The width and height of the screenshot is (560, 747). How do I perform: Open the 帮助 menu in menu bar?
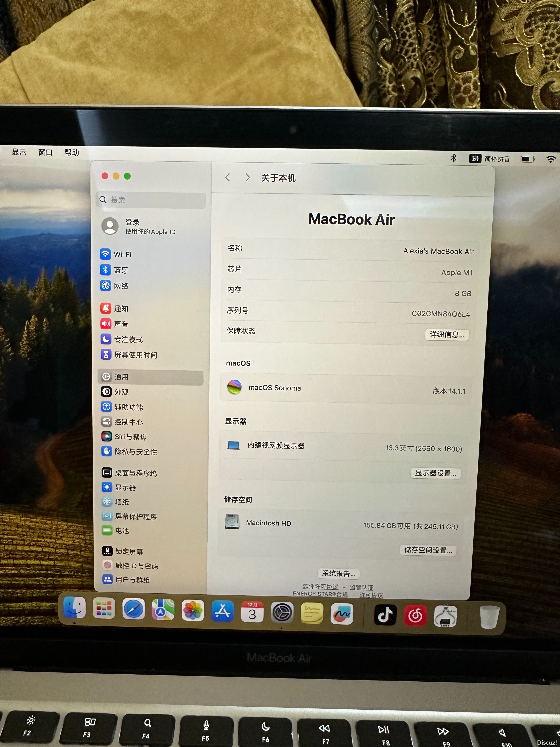[x=71, y=153]
